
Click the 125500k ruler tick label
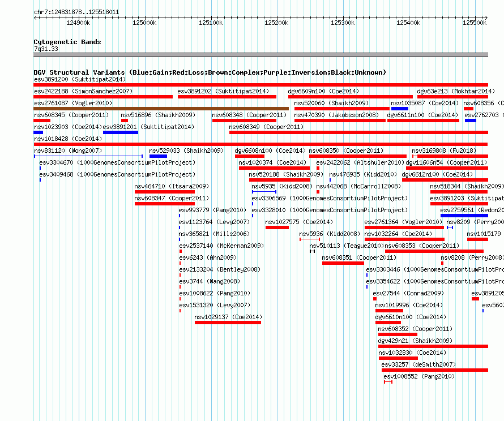(x=475, y=23)
